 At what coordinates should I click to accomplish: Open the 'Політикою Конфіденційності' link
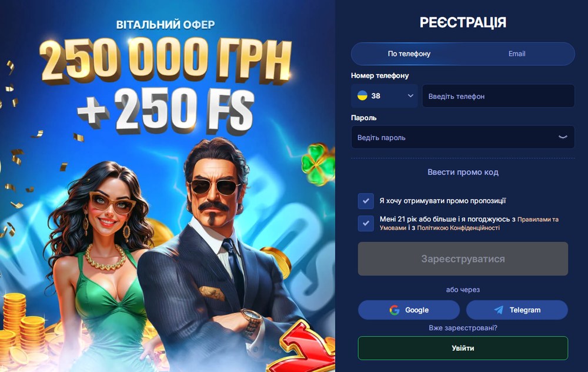click(458, 228)
